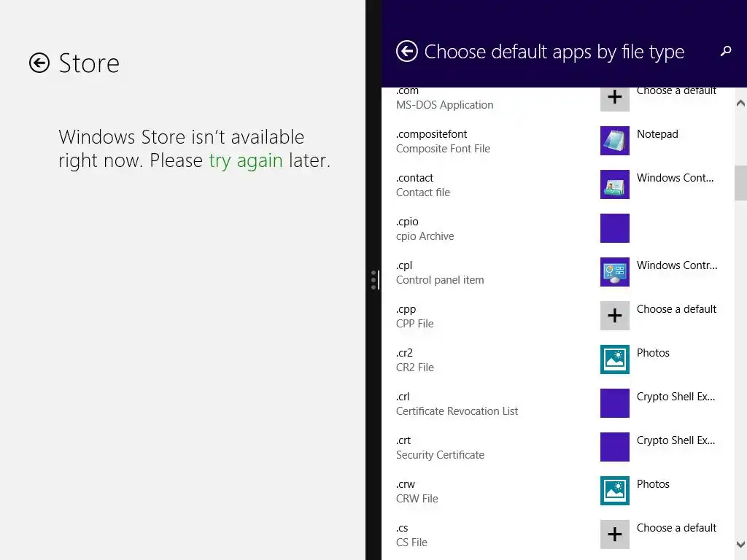The width and height of the screenshot is (747, 560).
Task: Click the Control Panel icon for .cpl
Action: tap(614, 272)
